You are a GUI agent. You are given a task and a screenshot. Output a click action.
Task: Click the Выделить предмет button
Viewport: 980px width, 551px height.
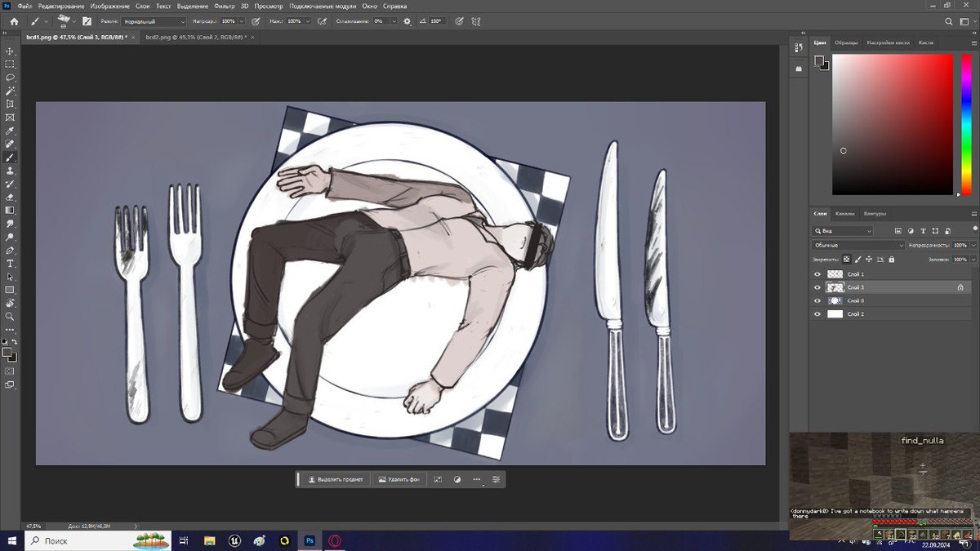[x=335, y=479]
